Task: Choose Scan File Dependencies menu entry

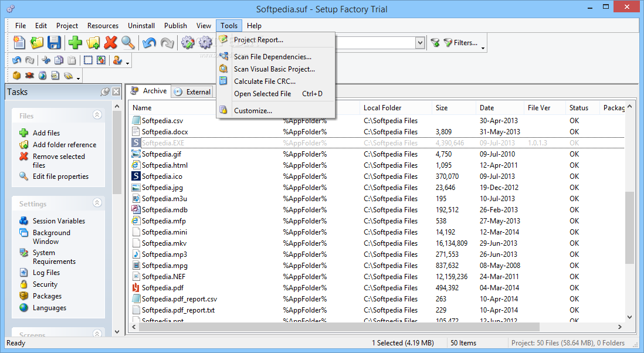Action: pos(276,57)
